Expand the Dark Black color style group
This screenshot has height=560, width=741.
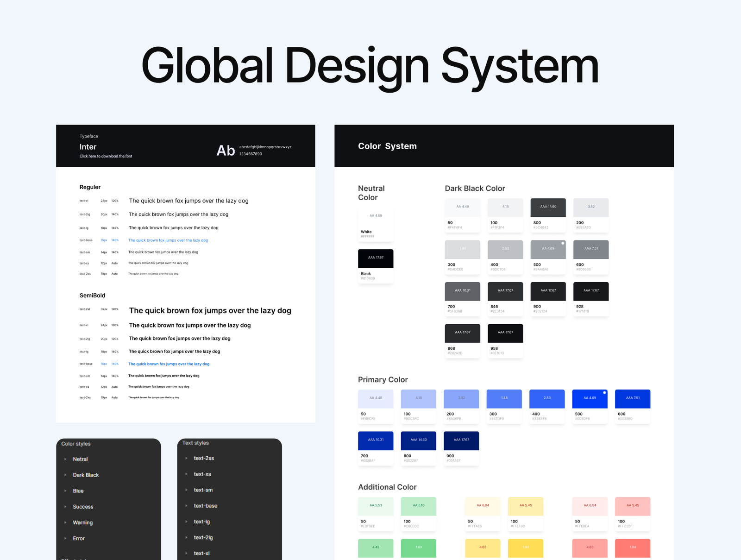click(65, 475)
